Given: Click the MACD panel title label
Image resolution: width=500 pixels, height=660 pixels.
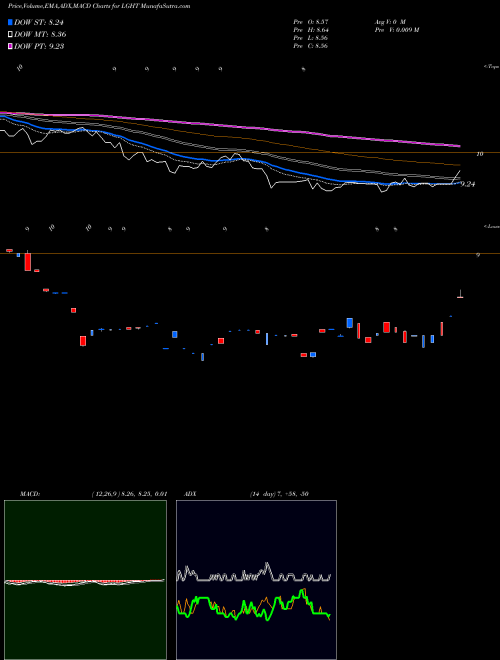Looking at the screenshot, I should click(29, 493).
